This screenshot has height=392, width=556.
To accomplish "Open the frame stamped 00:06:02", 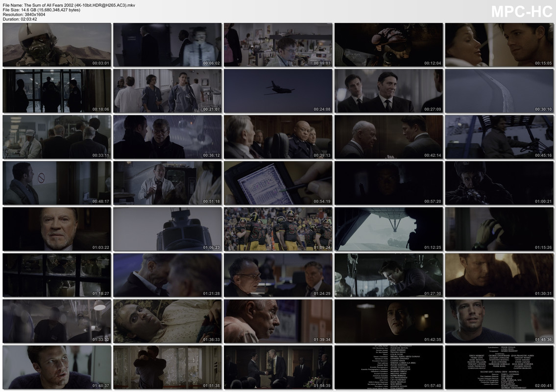I will (x=168, y=45).
